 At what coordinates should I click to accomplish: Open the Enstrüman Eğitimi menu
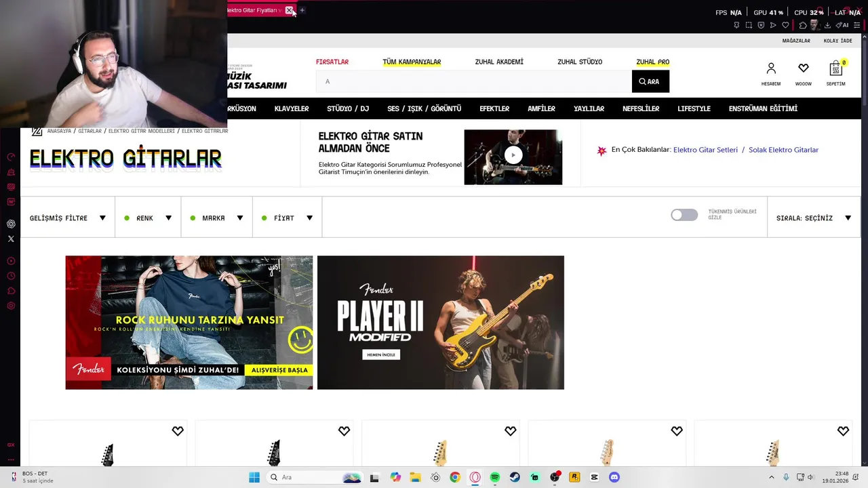pyautogui.click(x=763, y=108)
